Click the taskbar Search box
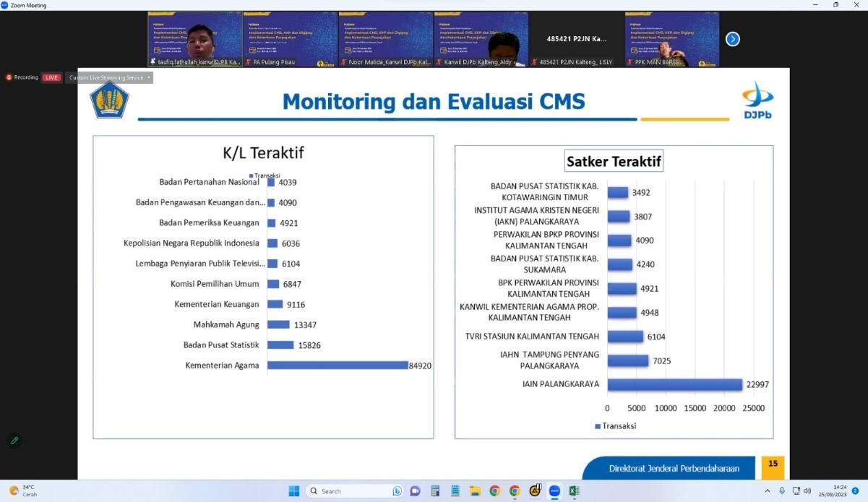The width and height of the screenshot is (868, 502). point(356,491)
